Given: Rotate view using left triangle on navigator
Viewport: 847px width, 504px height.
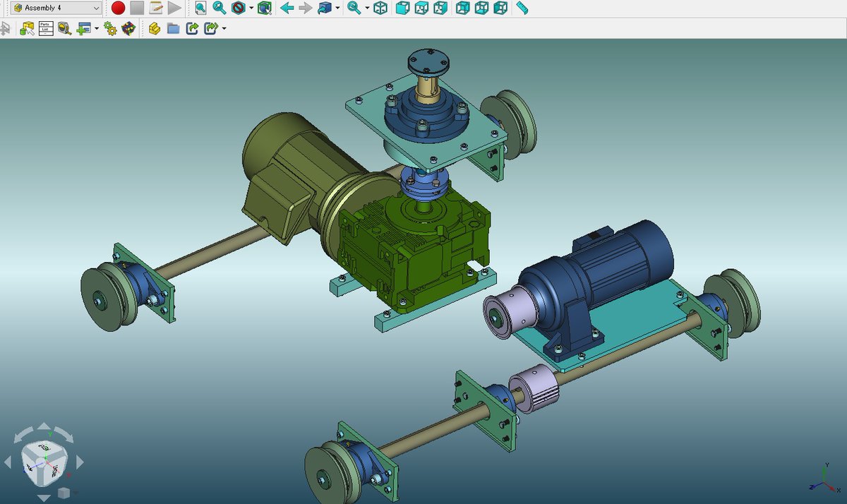Looking at the screenshot, I should [x=8, y=462].
